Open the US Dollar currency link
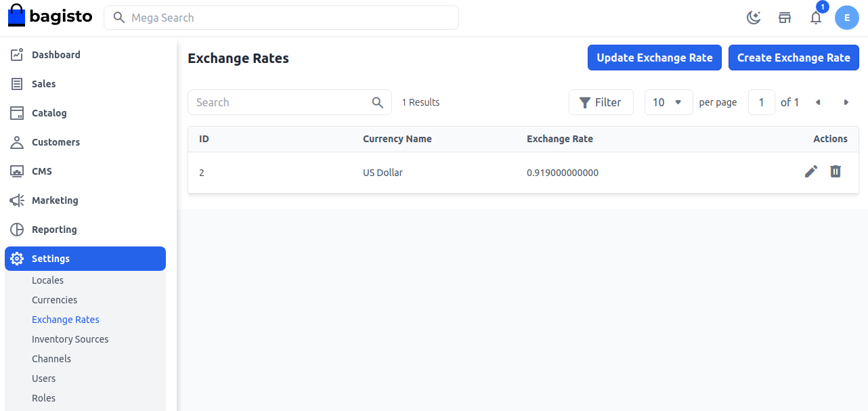The image size is (868, 411). [x=383, y=172]
